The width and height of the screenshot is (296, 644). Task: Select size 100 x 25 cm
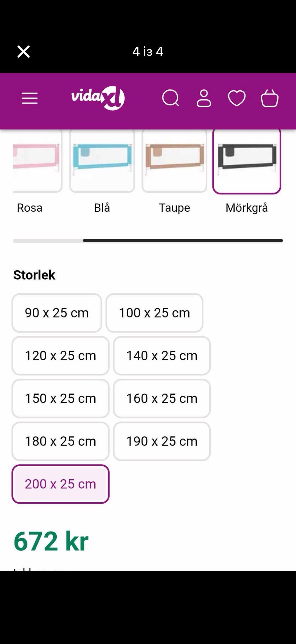point(154,313)
